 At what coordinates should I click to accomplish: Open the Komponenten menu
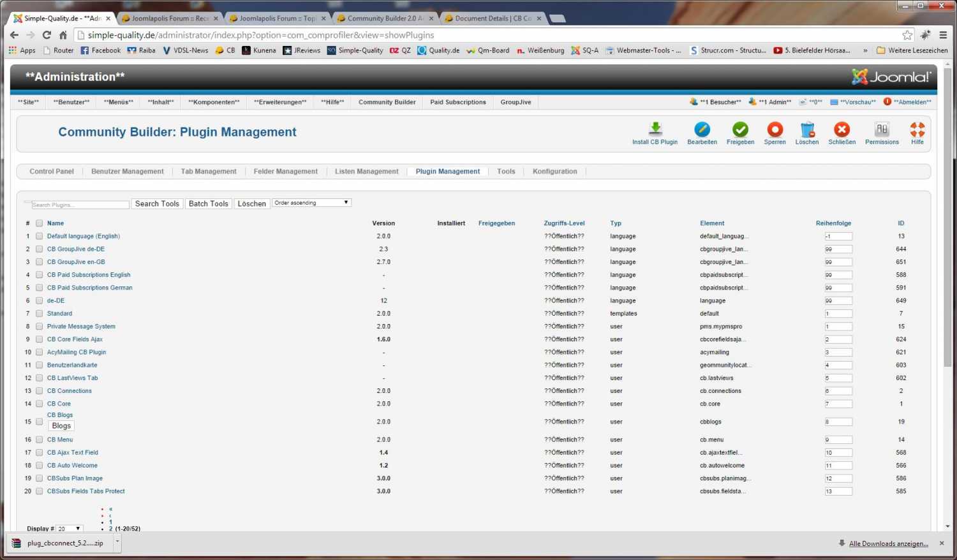click(x=214, y=102)
